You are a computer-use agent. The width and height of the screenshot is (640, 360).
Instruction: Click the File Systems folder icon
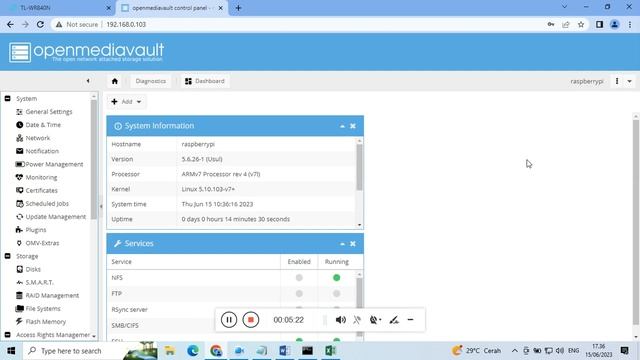click(x=19, y=308)
